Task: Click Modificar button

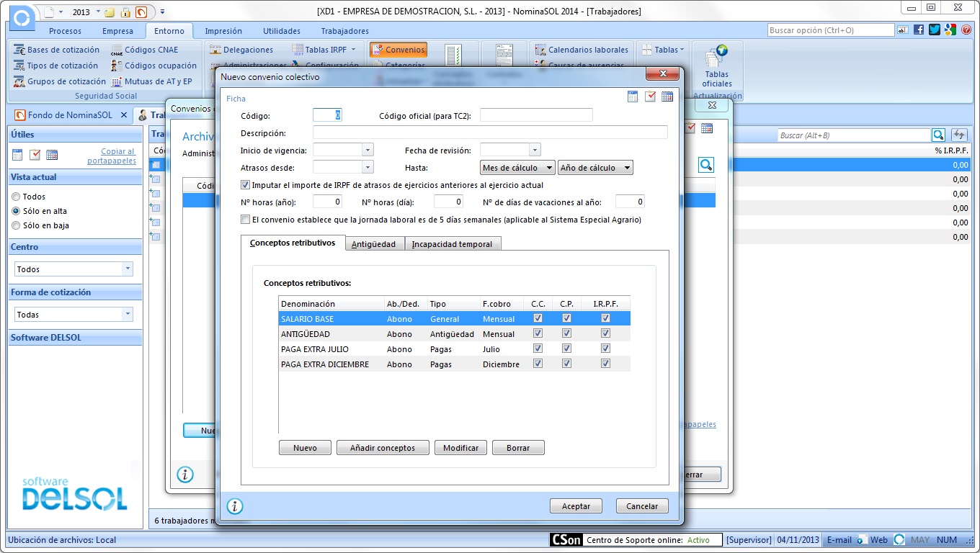Action: pyautogui.click(x=461, y=448)
